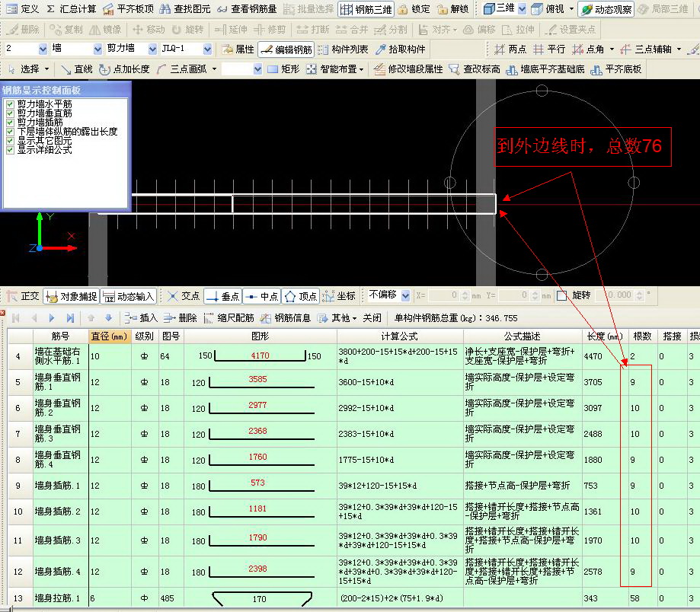Image resolution: width=700 pixels, height=612 pixels.
Task: Enable 垂点 perpendicular snap
Action: pyautogui.click(x=223, y=296)
